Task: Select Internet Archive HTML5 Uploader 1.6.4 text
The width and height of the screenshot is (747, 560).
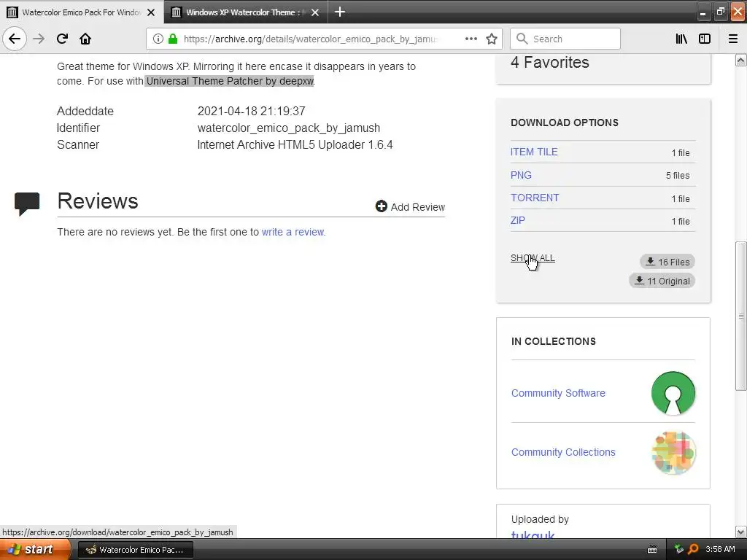Action: (295, 145)
